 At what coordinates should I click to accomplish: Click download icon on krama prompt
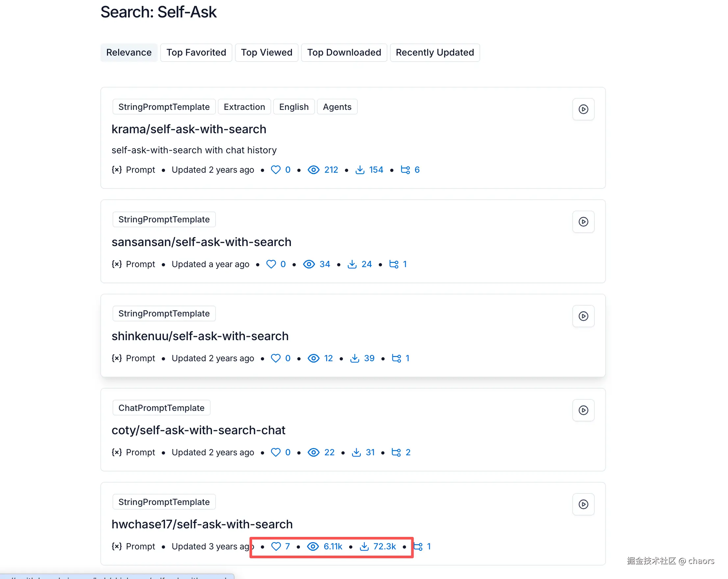[360, 170]
